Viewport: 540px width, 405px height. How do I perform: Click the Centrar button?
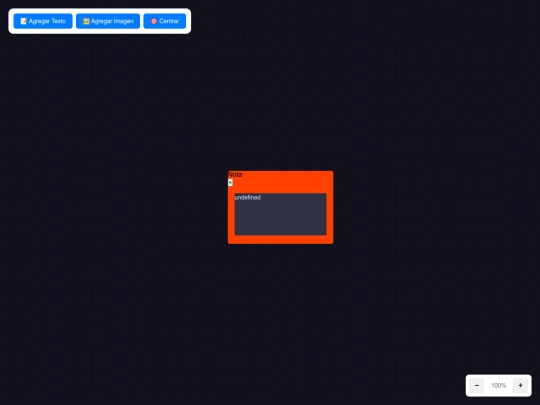point(165,21)
